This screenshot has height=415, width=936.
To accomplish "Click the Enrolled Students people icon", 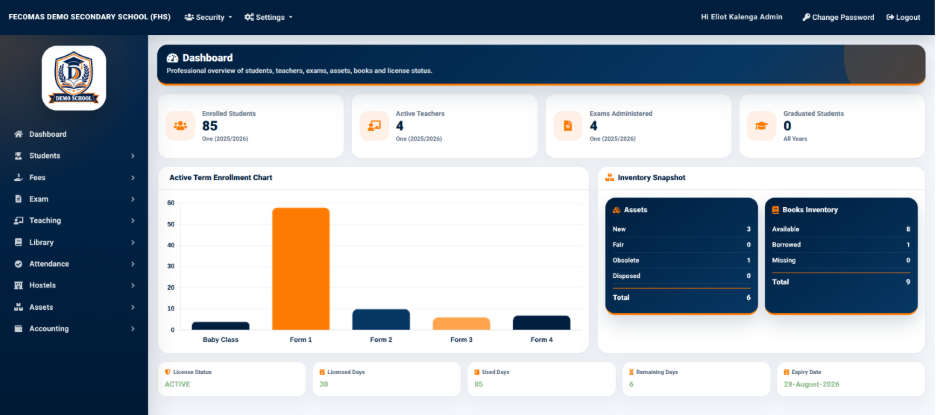I will [x=180, y=126].
